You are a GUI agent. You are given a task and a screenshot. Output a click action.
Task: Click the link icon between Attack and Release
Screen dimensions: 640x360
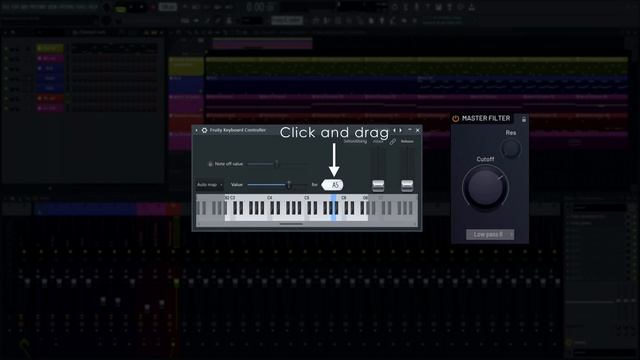pyautogui.click(x=392, y=142)
